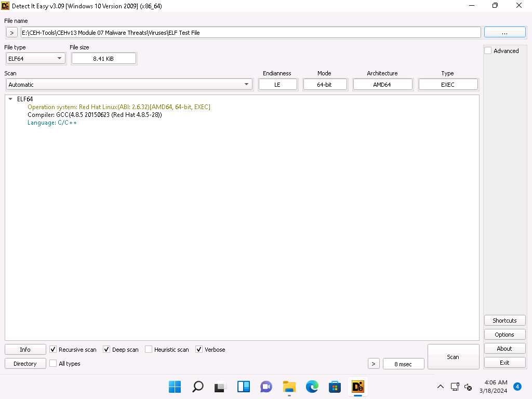Screen dimensions: 532x399
Task: Click the browse file button with ellipsis
Action: [x=504, y=32]
